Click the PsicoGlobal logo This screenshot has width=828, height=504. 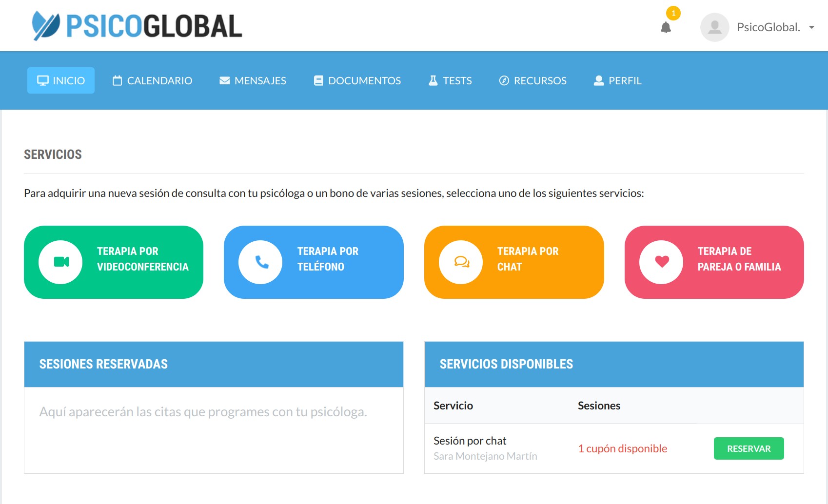137,26
